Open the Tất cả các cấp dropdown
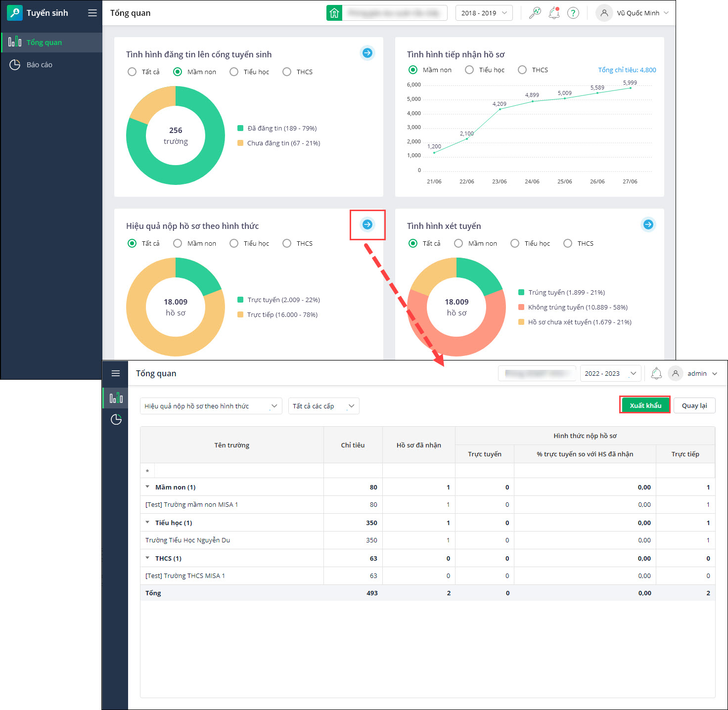 (x=323, y=406)
